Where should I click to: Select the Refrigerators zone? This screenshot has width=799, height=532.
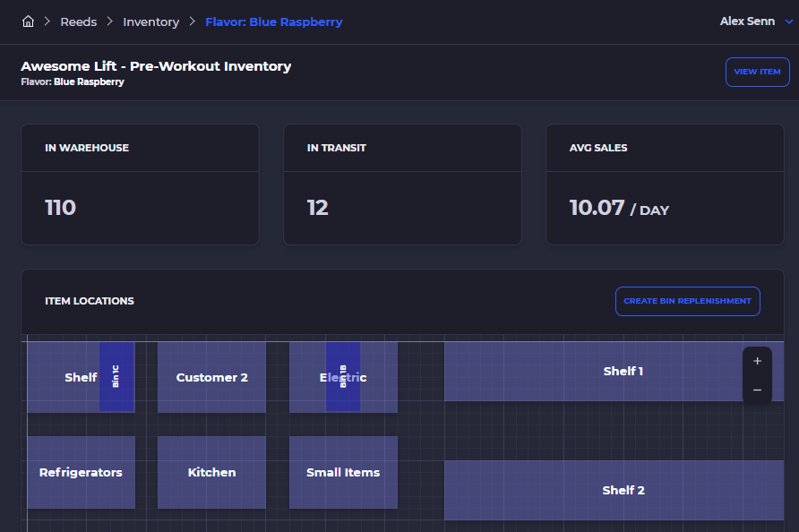click(x=81, y=472)
